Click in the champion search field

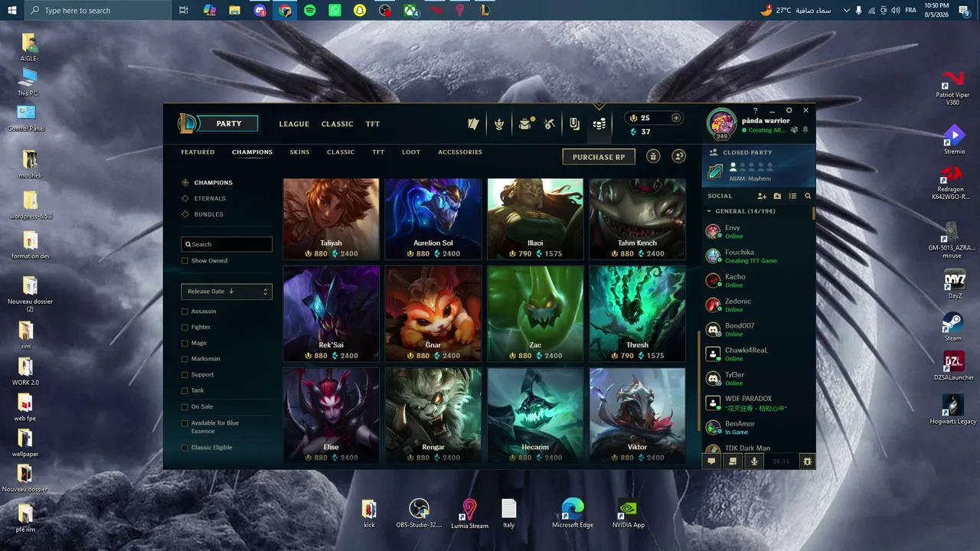coord(227,244)
